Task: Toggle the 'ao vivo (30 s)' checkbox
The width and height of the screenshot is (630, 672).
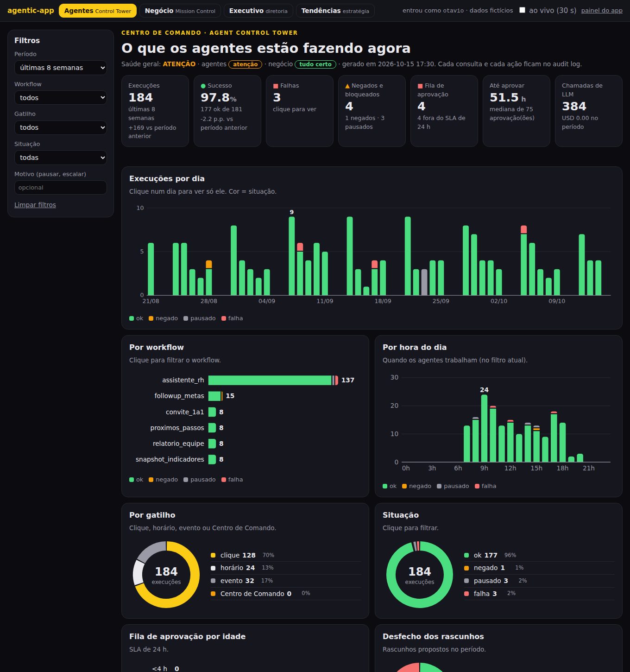Action: (522, 10)
